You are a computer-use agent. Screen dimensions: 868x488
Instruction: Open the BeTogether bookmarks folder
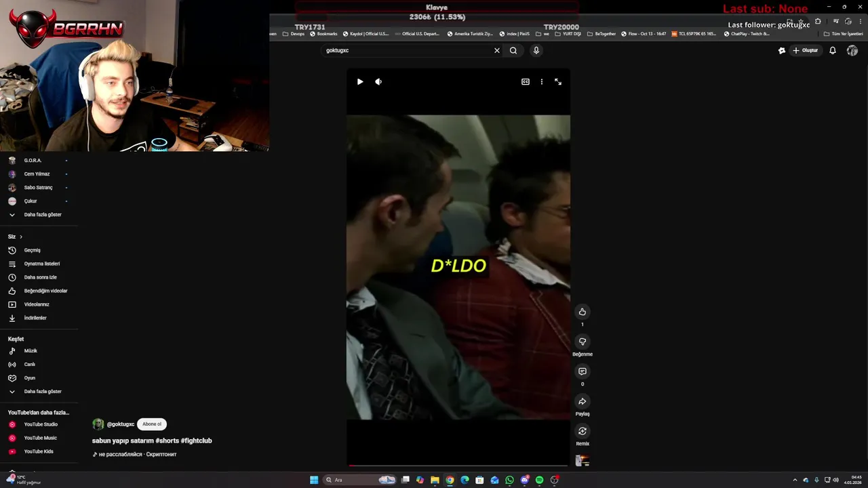(601, 34)
